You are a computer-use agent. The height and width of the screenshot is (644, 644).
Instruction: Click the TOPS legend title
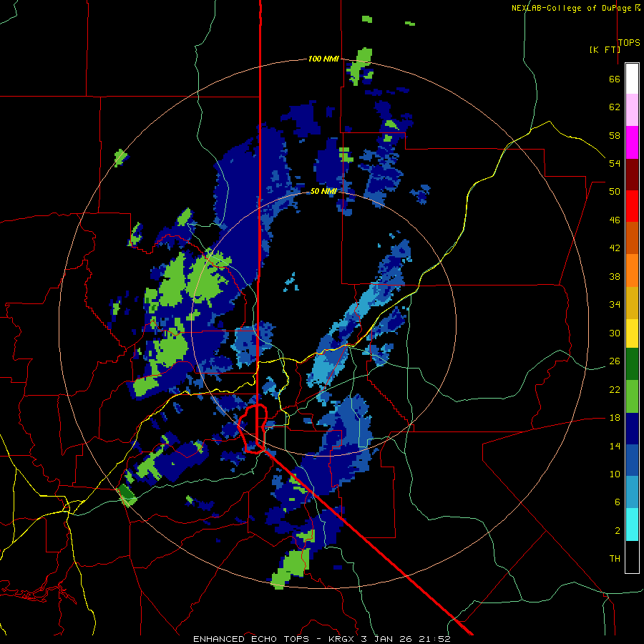tap(629, 42)
